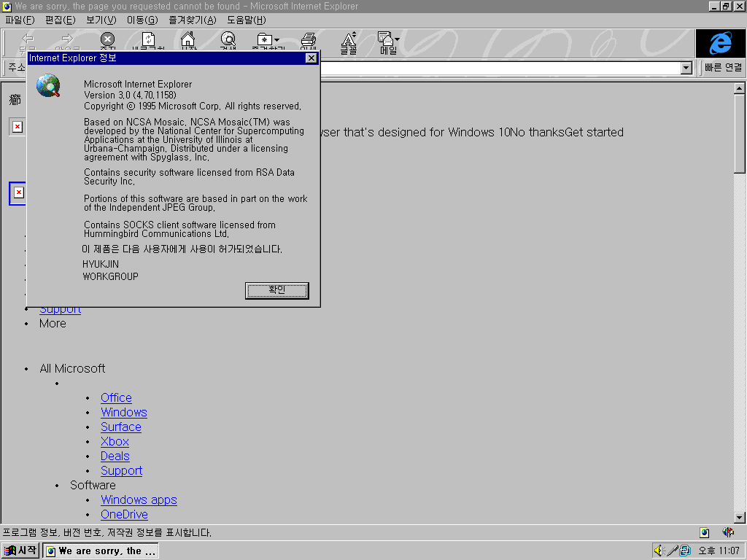
Task: Open the Windows link
Action: tap(124, 413)
